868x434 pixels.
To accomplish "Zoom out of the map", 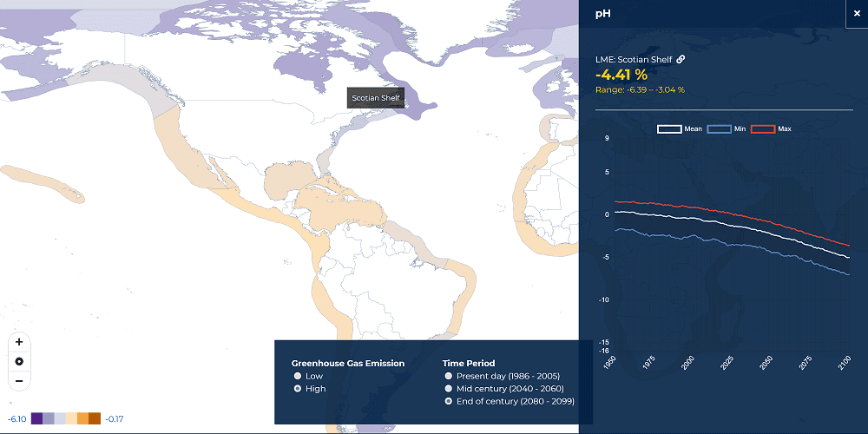I will [x=19, y=380].
